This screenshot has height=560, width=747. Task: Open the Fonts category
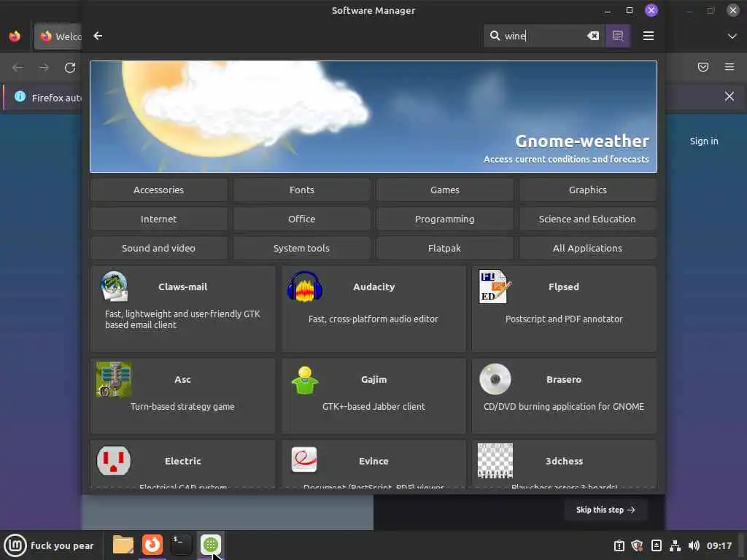coord(301,190)
